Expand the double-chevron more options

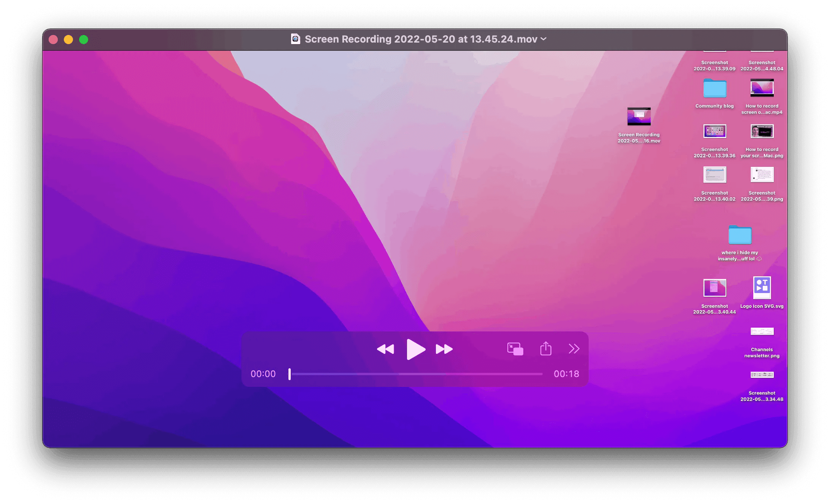[574, 349]
